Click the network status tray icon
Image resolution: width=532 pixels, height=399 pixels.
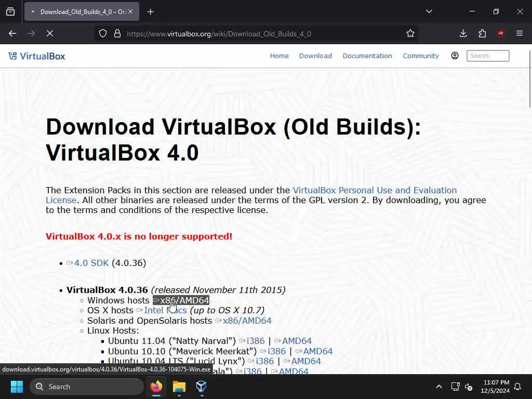tap(455, 387)
